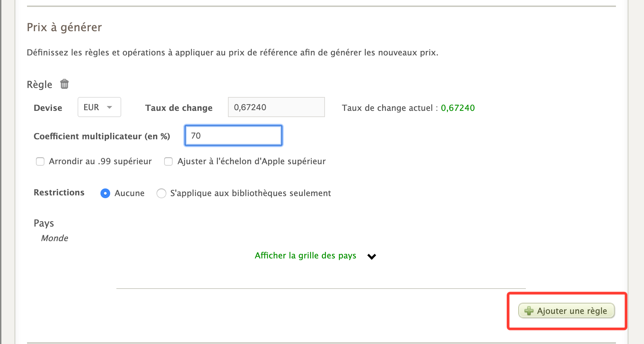644x344 pixels.
Task: Expand the country grid with the black chevron
Action: point(372,256)
